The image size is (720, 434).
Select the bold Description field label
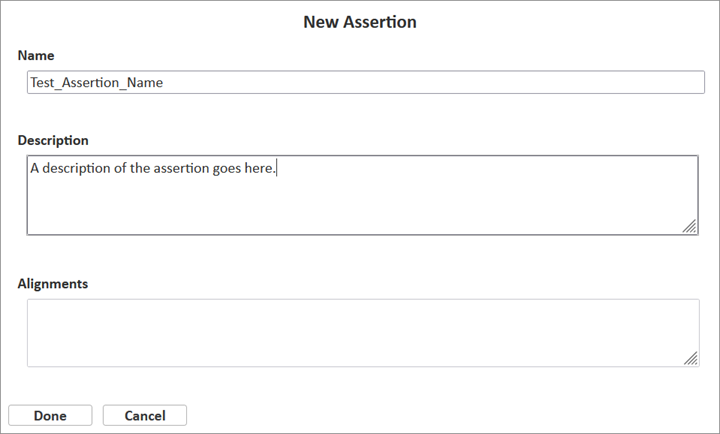click(53, 141)
